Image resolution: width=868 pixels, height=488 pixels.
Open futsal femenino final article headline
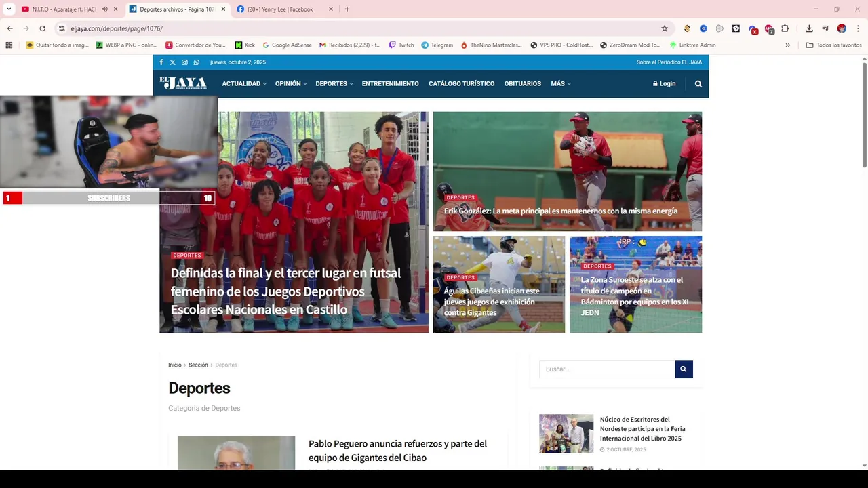click(x=285, y=291)
